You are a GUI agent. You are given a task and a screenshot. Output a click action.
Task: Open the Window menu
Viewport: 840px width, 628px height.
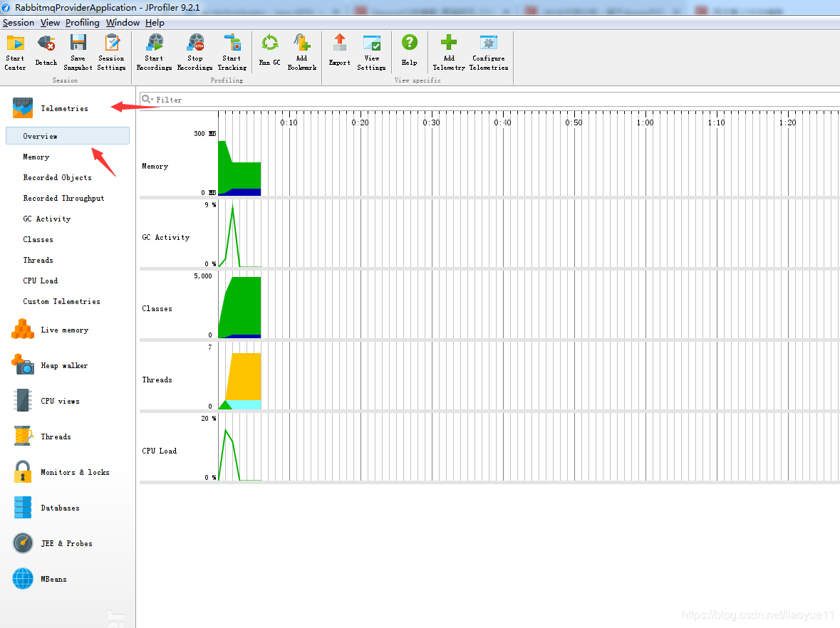click(x=123, y=23)
